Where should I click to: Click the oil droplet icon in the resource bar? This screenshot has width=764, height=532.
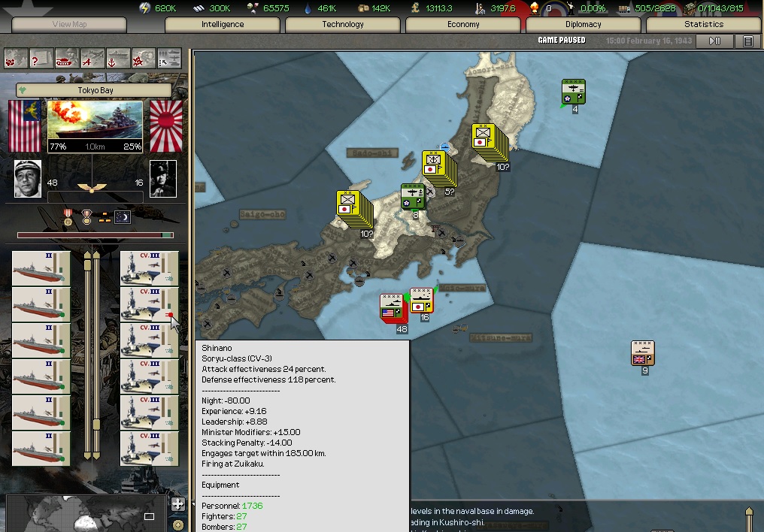tap(308, 8)
